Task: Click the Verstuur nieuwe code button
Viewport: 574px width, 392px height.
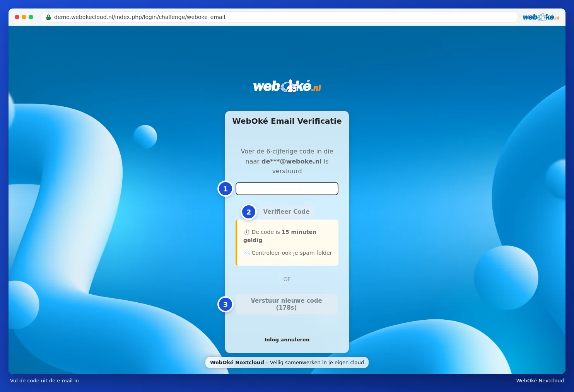Action: coord(286,304)
